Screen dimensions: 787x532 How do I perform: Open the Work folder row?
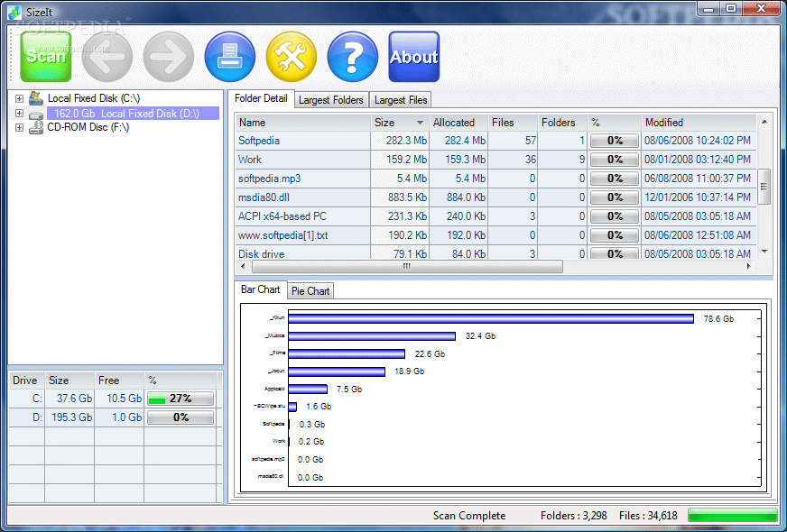click(495, 160)
